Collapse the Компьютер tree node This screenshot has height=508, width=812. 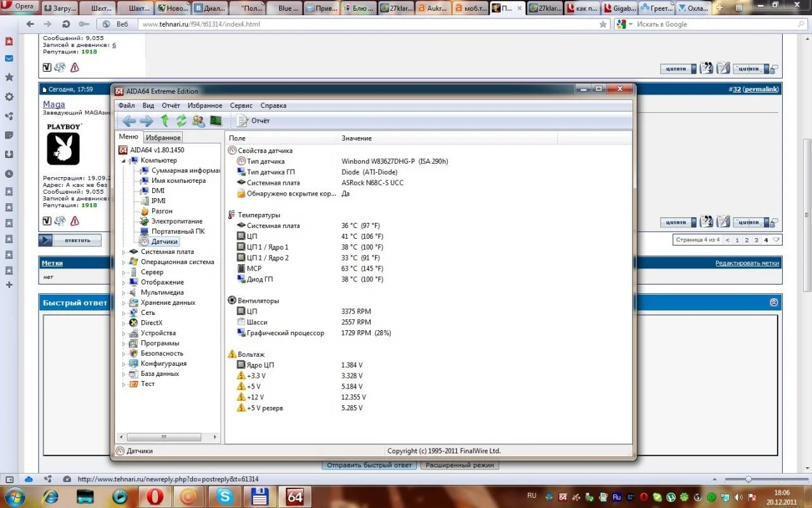(124, 161)
